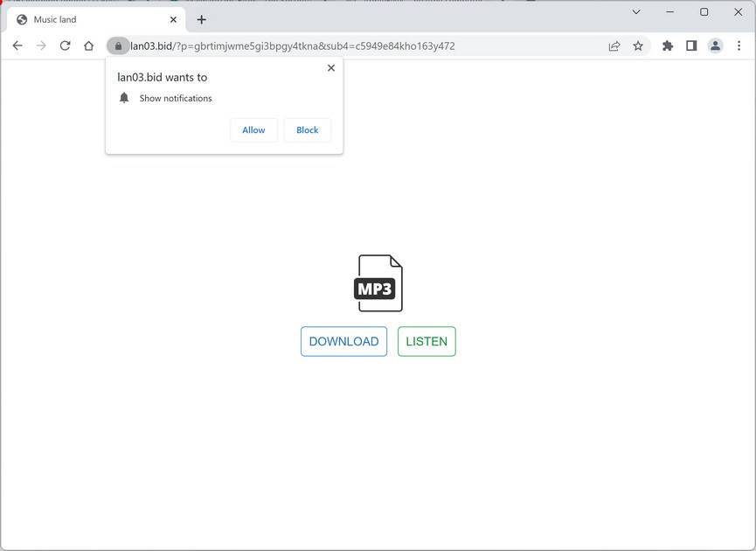Screen dimensions: 756x551
Task: Open Chrome three-dot menu
Action: tap(739, 45)
